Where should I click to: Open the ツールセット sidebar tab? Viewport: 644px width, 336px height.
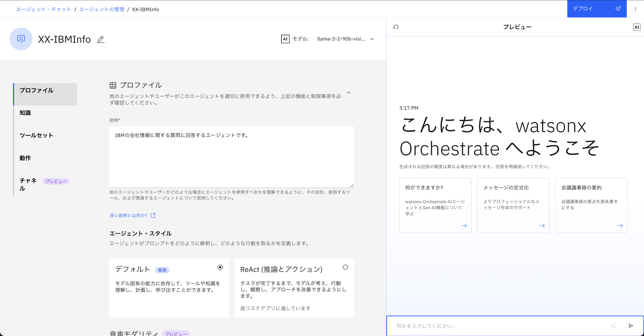pyautogui.click(x=36, y=136)
